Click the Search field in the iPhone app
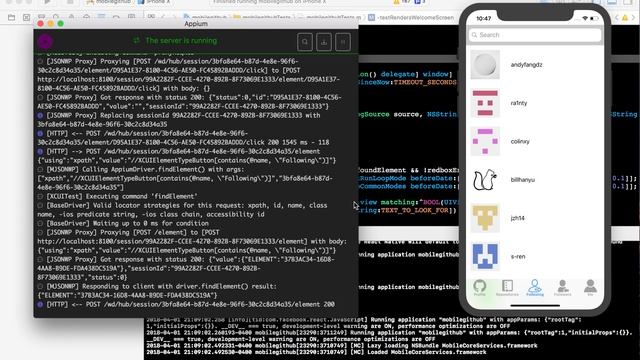Image resolution: width=640 pixels, height=360 pixels. pyautogui.click(x=535, y=35)
